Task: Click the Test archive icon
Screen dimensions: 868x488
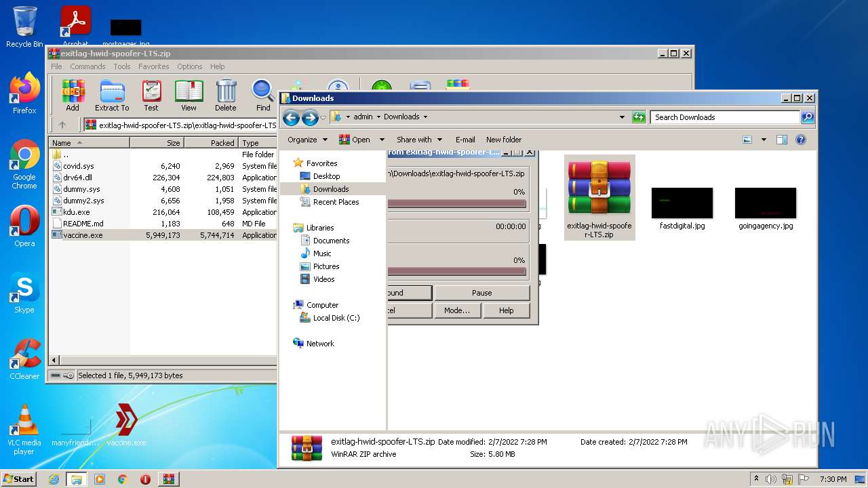Action: pos(151,95)
